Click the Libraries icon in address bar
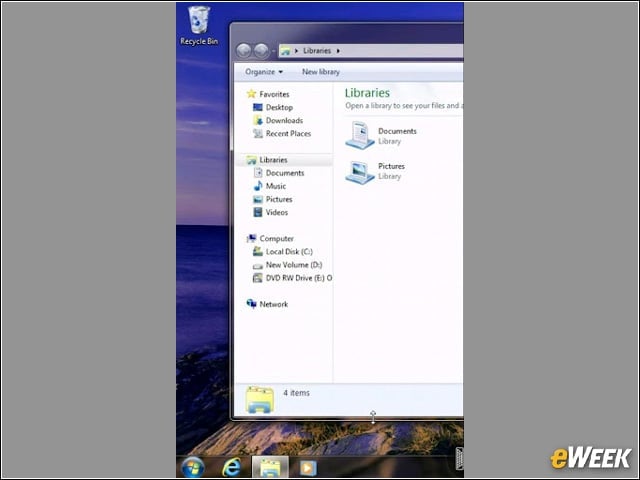Screen dimensions: 640x480 [x=285, y=51]
